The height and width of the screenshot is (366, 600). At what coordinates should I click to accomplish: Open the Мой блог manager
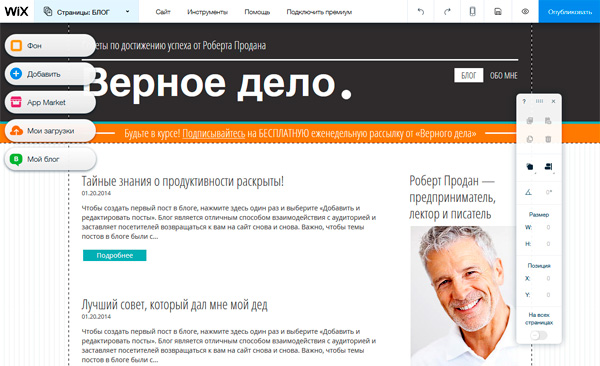coord(50,159)
